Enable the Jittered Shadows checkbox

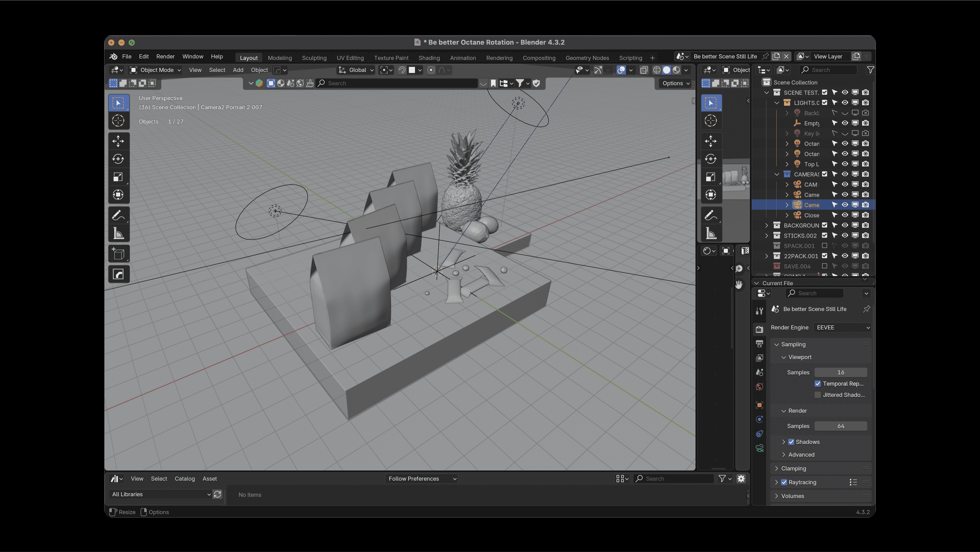(817, 395)
